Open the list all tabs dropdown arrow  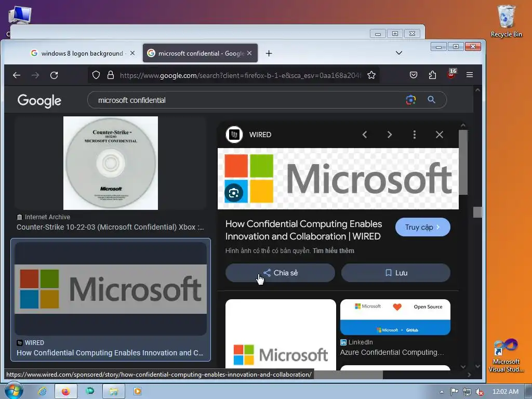click(399, 53)
